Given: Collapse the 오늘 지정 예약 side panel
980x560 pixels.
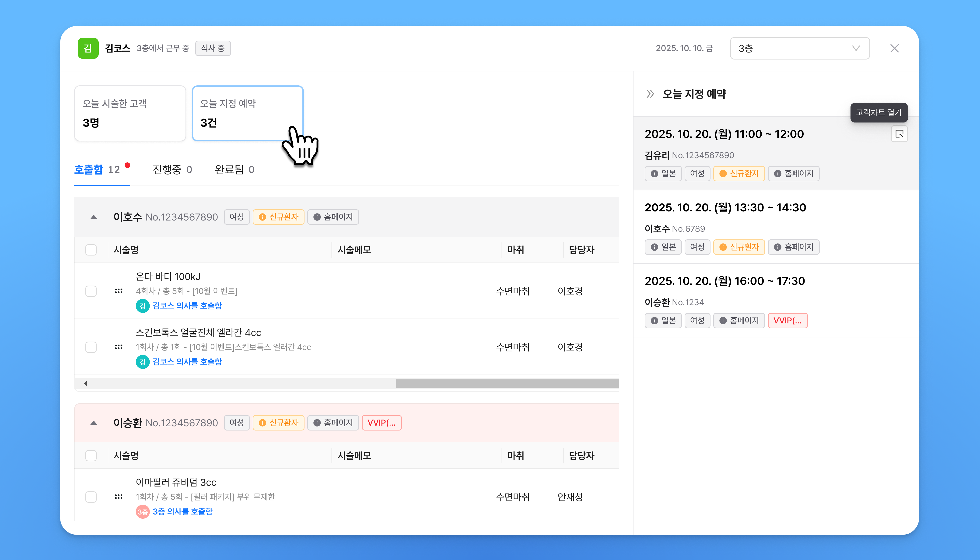Looking at the screenshot, I should click(x=650, y=94).
